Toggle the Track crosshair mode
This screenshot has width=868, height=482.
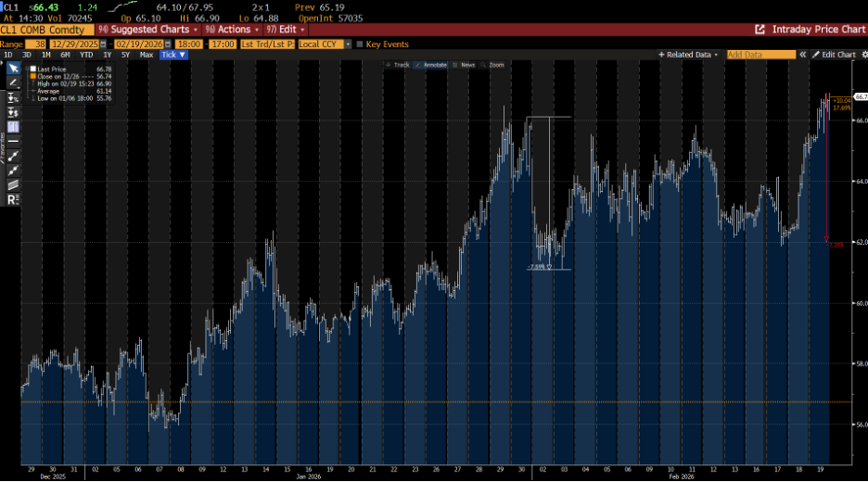click(x=398, y=65)
